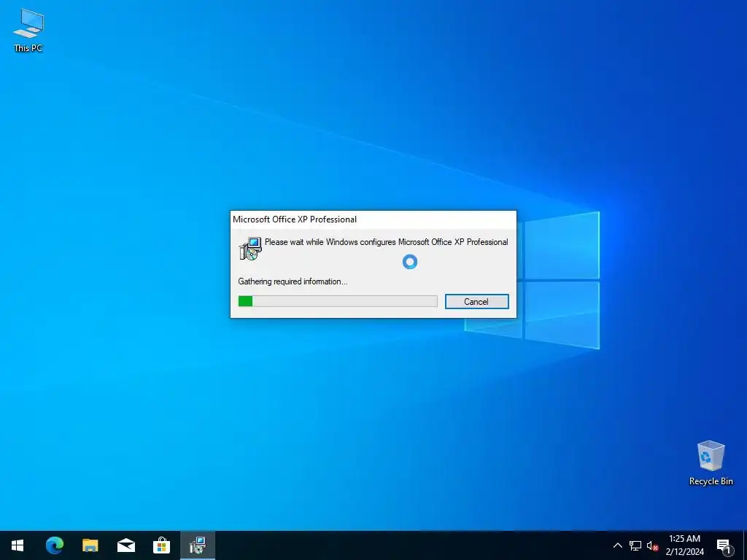The image size is (747, 560).
Task: Open the clock showing 1:25 AM
Action: click(684, 545)
